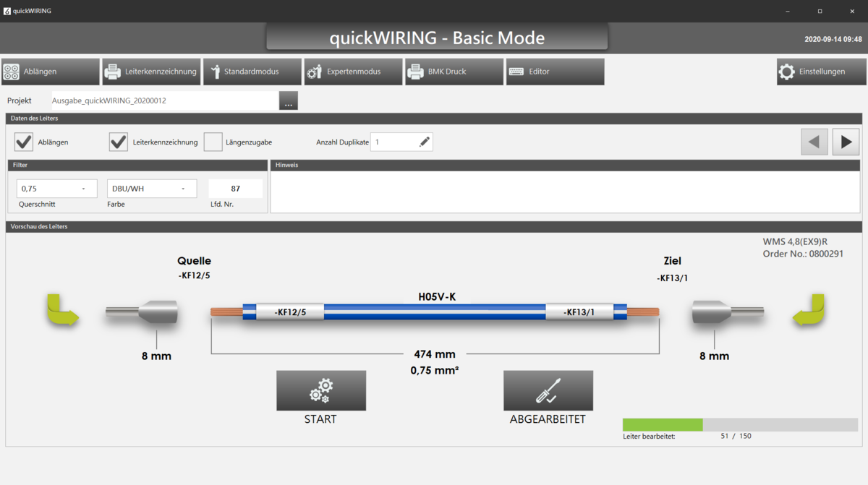Expand the Farbe DBU/WH dropdown

click(152, 189)
